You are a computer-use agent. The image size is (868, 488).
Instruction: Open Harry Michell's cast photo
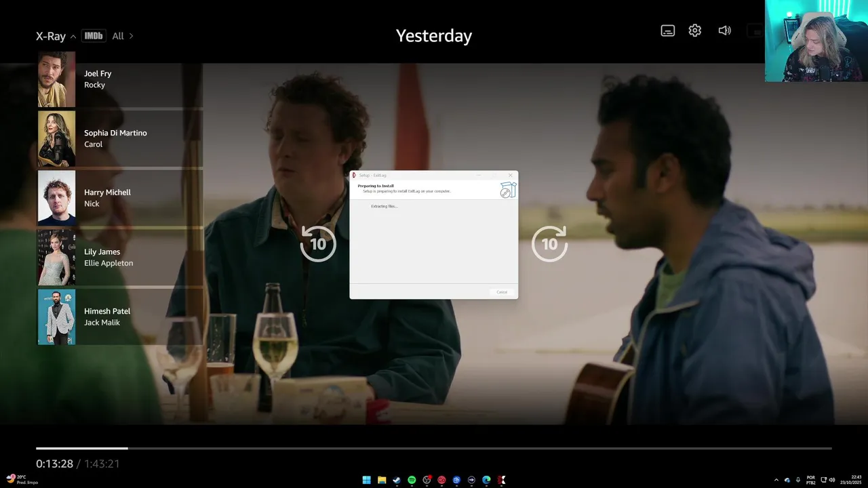(56, 198)
